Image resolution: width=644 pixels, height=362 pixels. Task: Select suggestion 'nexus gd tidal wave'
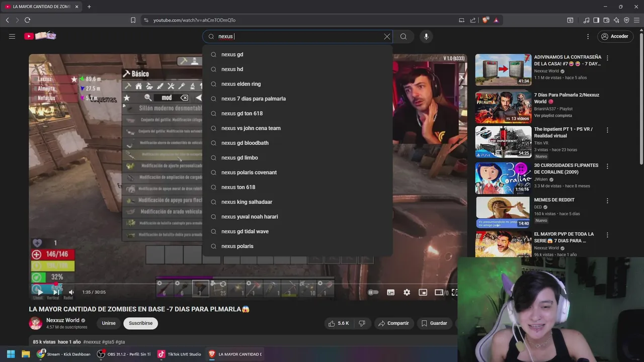coord(297,231)
